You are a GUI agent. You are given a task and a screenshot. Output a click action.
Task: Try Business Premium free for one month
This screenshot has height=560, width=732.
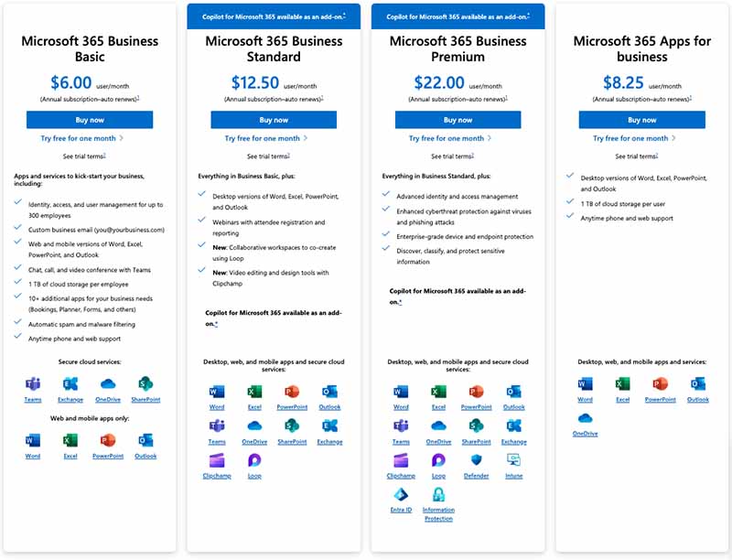(450, 138)
